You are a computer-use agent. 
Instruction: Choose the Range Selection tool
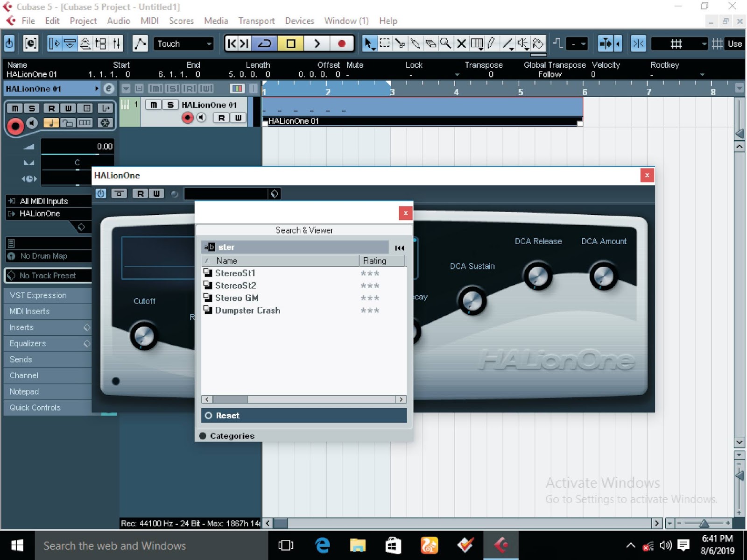384,43
